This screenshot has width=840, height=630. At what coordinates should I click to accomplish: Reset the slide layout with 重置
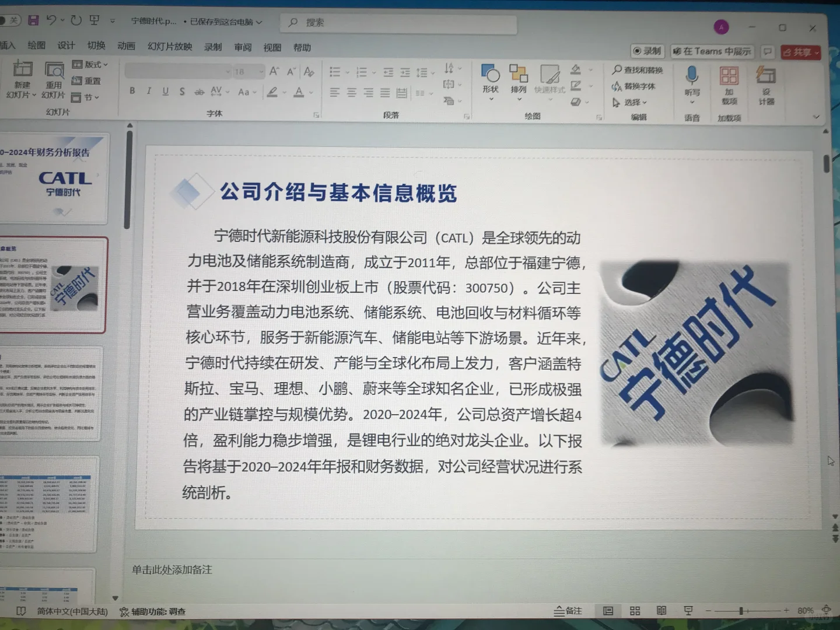click(86, 80)
